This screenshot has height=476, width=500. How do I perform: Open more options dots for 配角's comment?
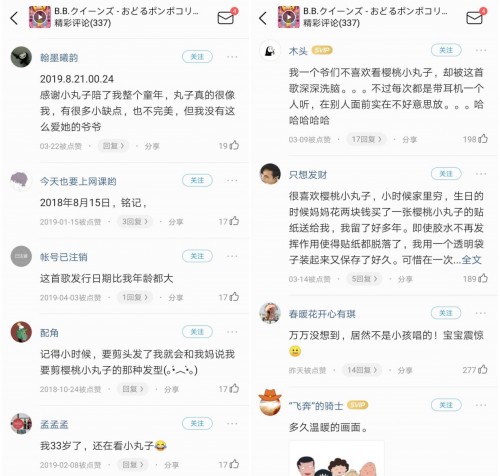click(232, 332)
